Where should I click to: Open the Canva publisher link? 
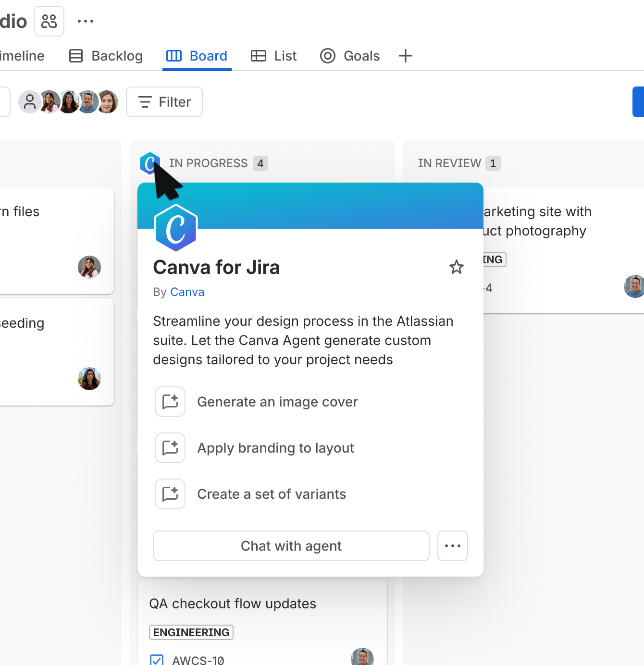tap(187, 292)
